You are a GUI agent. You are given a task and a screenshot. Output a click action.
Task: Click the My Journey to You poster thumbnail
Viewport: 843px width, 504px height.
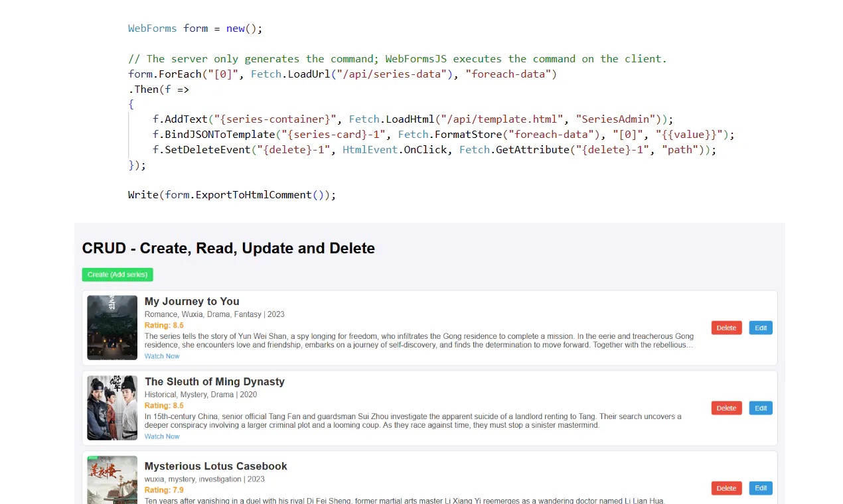tap(112, 328)
